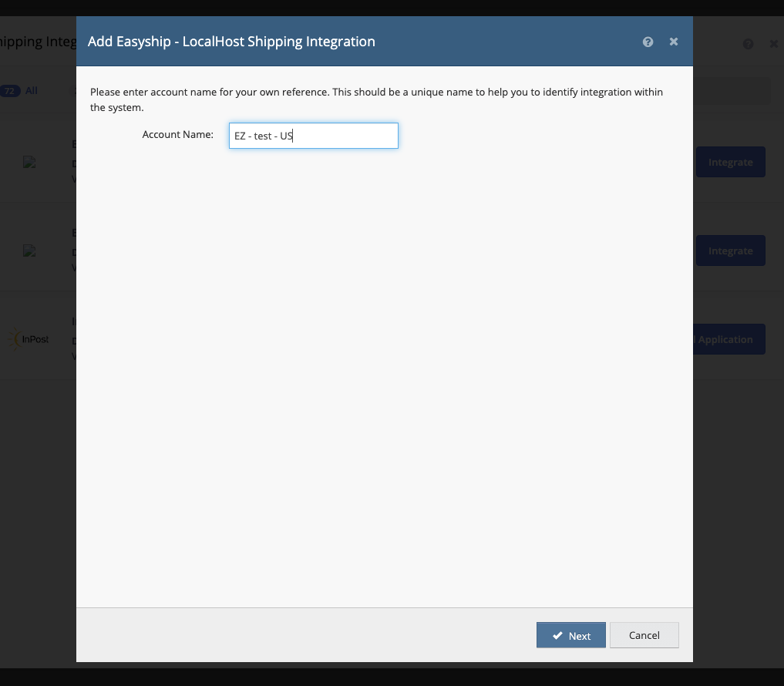Viewport: 784px width, 686px height.
Task: Select the InPost logo in background list
Action: point(29,339)
